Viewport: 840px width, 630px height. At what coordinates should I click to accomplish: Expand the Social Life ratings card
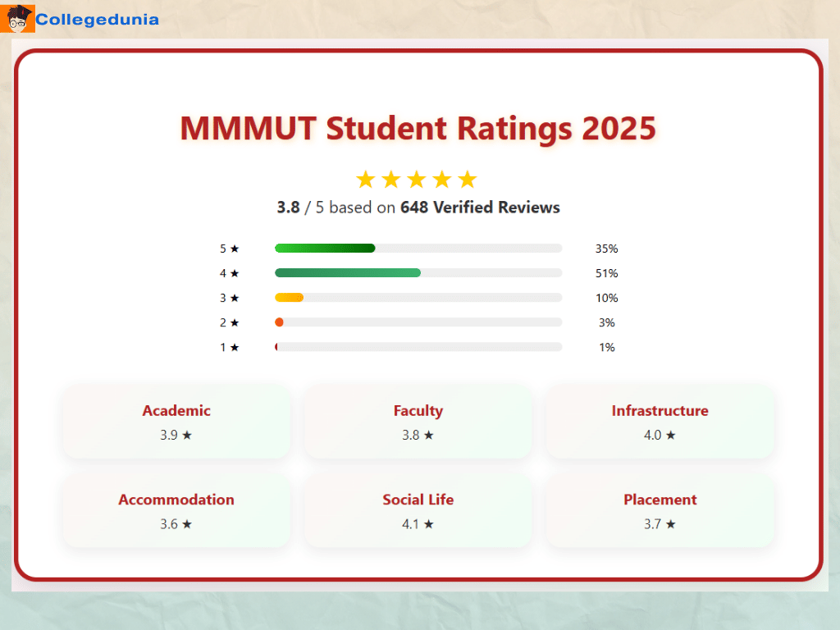pyautogui.click(x=418, y=510)
